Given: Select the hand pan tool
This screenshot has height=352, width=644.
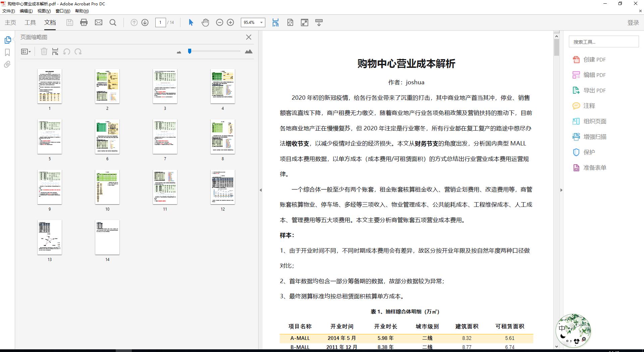Looking at the screenshot, I should coord(205,23).
